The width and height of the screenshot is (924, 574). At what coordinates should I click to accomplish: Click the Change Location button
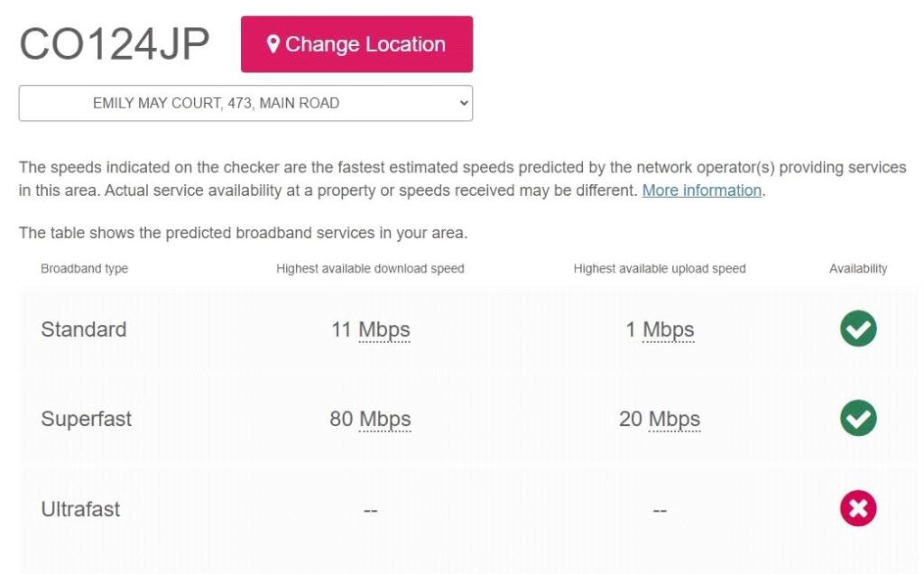[356, 44]
